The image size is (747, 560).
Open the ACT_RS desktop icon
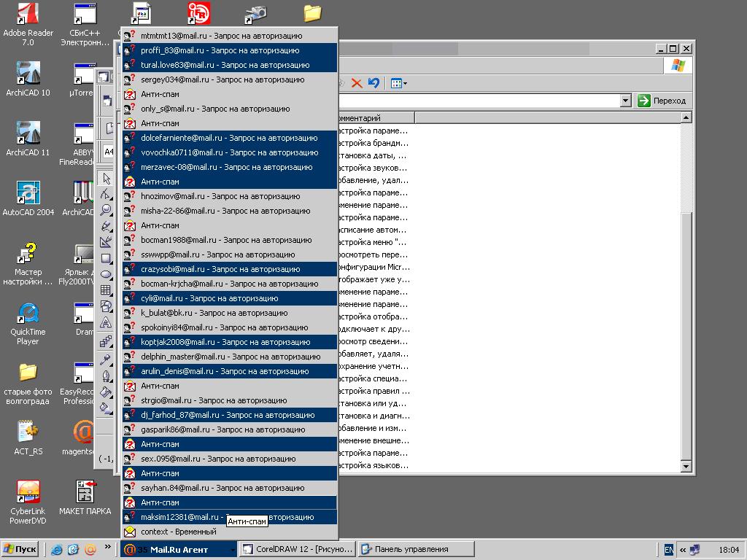pos(28,438)
